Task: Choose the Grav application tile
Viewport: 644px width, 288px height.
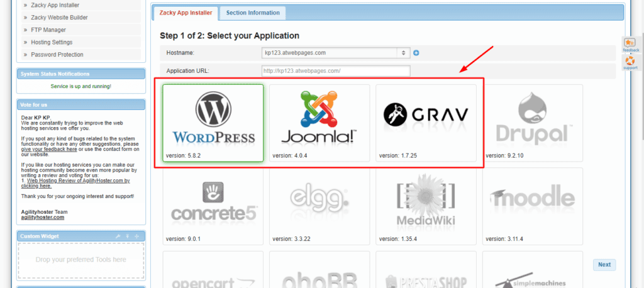Action: (426, 123)
